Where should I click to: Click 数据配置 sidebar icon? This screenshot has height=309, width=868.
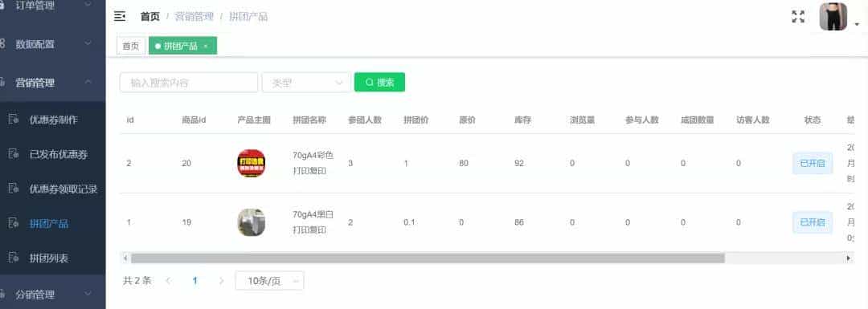[x=2, y=43]
